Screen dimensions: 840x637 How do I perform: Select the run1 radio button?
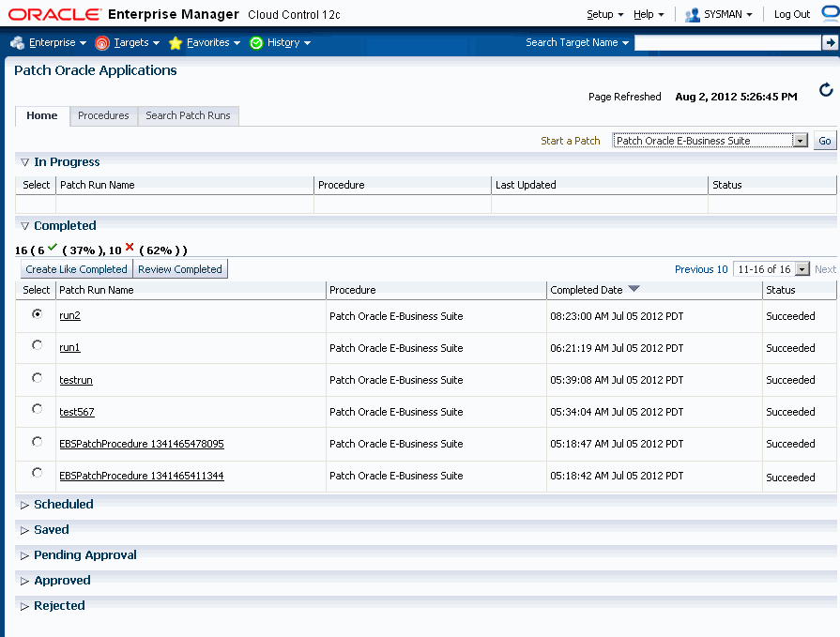(x=37, y=345)
